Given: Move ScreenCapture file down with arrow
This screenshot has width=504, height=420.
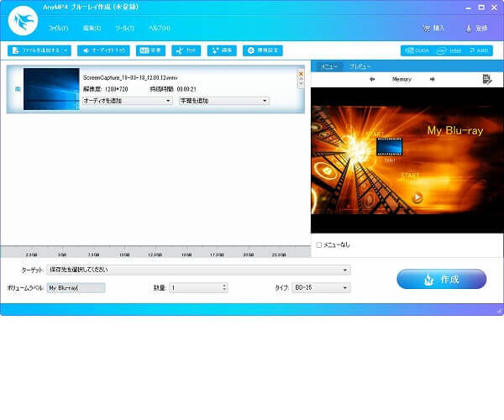Looking at the screenshot, I should 301,83.
